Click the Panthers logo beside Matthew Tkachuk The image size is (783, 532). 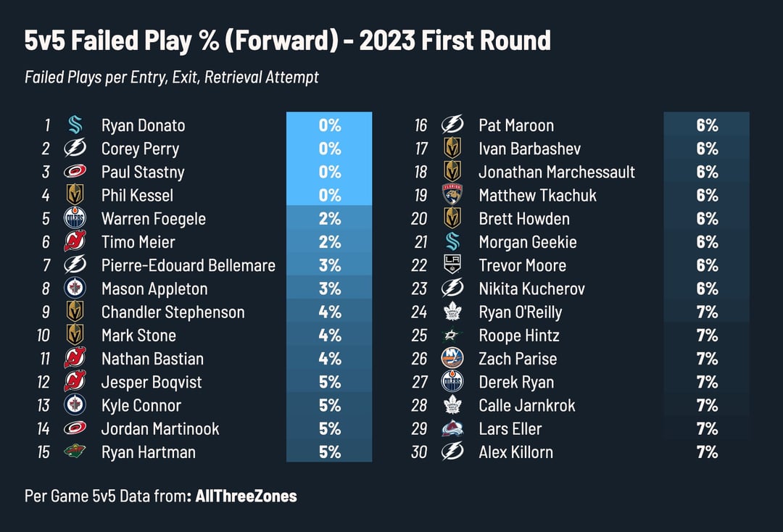452,195
